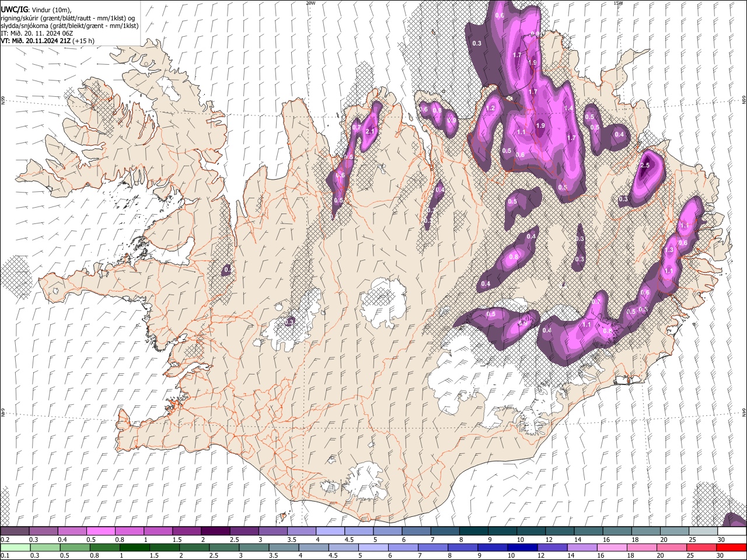The image size is (747, 560).
Task: Click the 1.2 snowfall value label on map
Action: (490, 108)
